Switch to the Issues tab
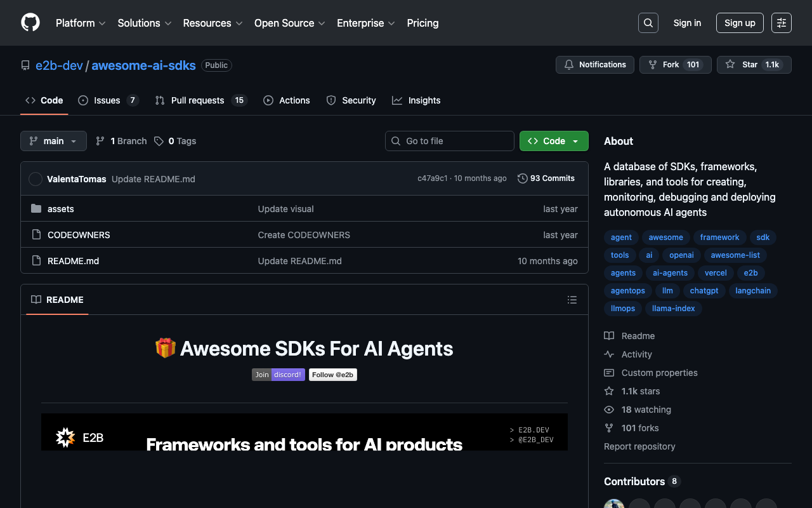 point(107,100)
